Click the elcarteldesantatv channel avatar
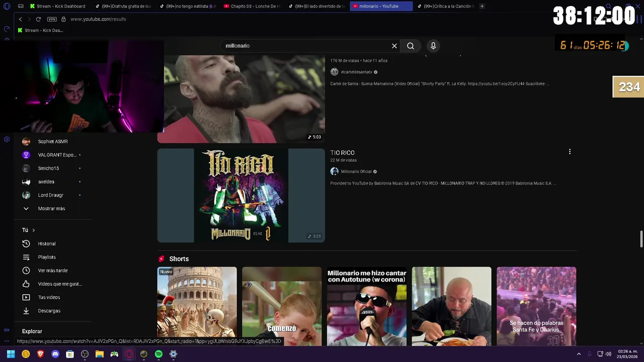Image resolution: width=644 pixels, height=362 pixels. tap(334, 72)
